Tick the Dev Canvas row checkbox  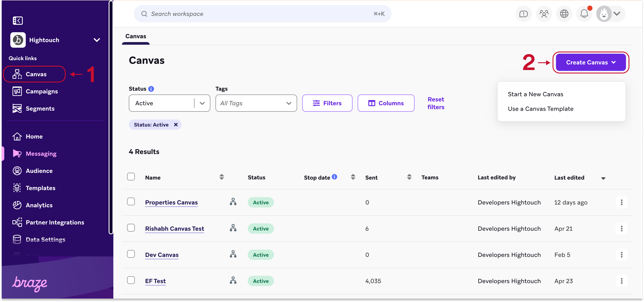pyautogui.click(x=131, y=254)
